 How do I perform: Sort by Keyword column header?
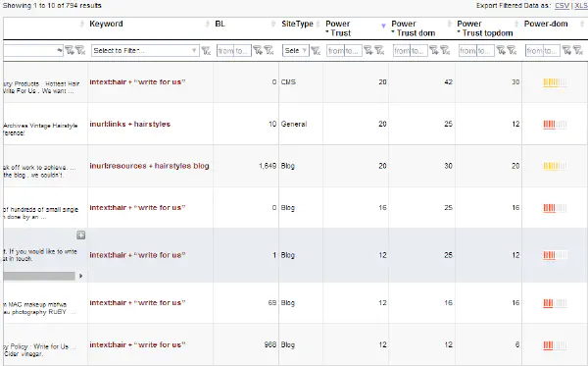pos(106,24)
